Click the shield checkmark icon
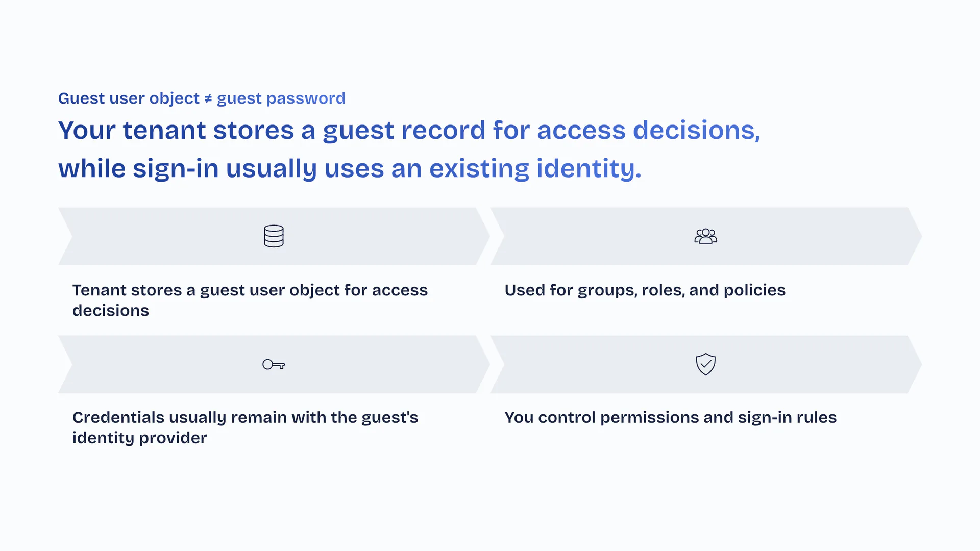 705,364
